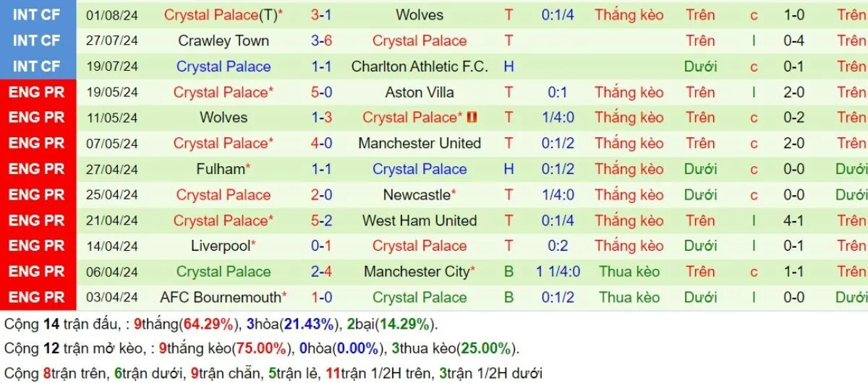Screen dimensions: 868x383
Task: Click the 27/04/24 match date
Action: (112, 169)
